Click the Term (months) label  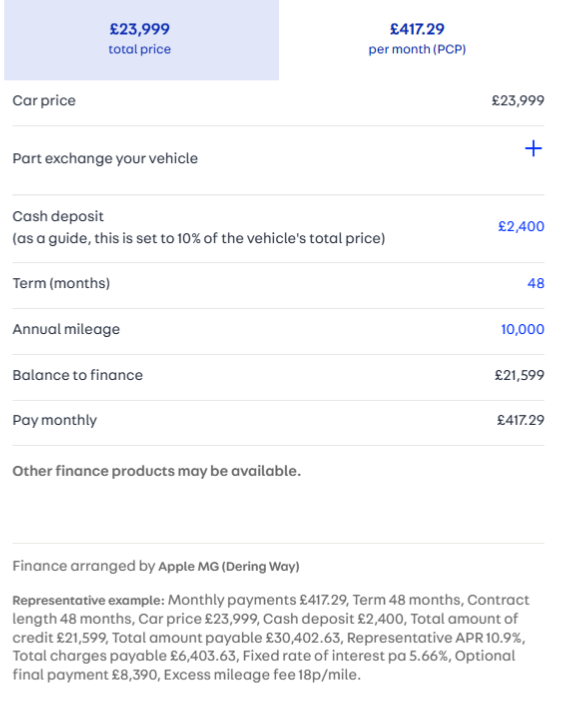point(61,283)
